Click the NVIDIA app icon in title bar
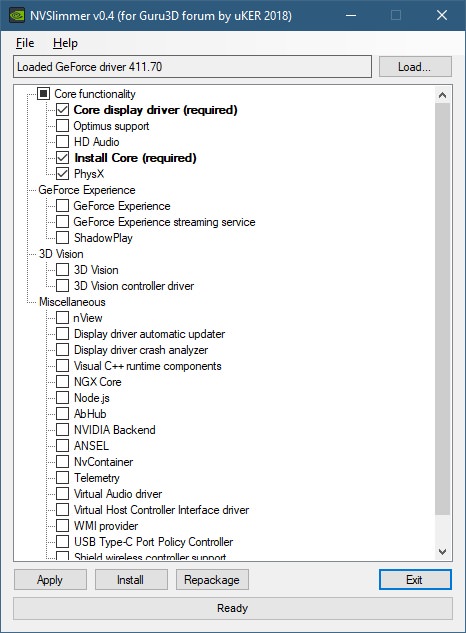Image resolution: width=466 pixels, height=633 pixels. (x=17, y=16)
